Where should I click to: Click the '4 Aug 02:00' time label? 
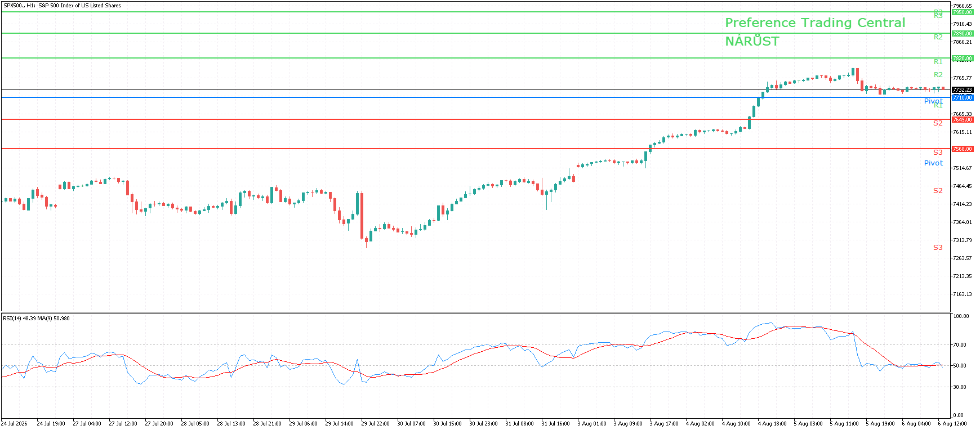[700, 424]
